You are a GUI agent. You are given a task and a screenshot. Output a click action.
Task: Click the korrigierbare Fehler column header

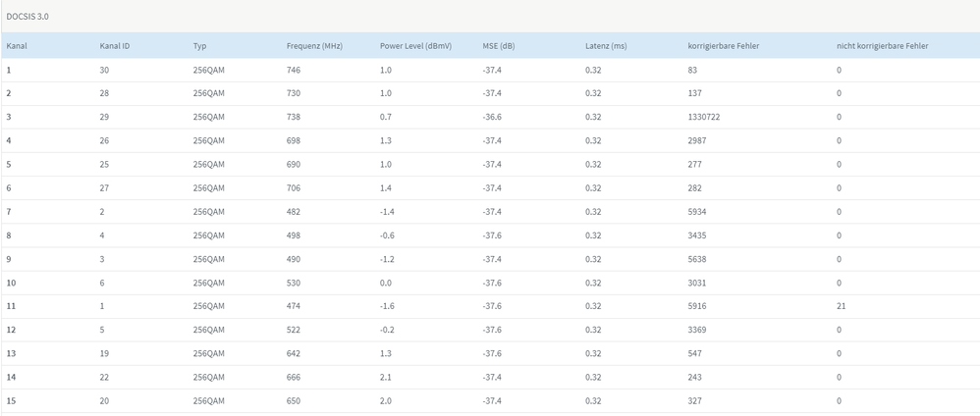[x=724, y=46]
